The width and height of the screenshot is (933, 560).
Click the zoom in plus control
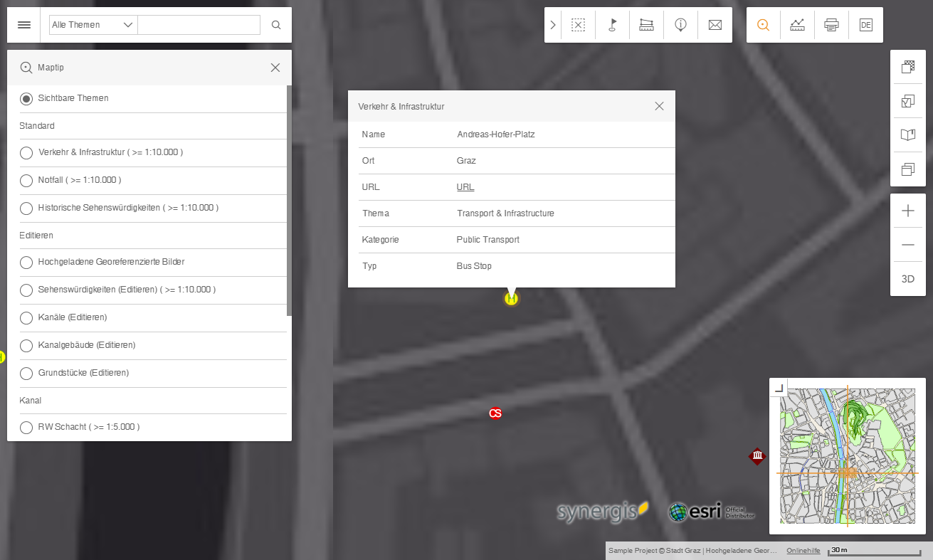click(907, 210)
